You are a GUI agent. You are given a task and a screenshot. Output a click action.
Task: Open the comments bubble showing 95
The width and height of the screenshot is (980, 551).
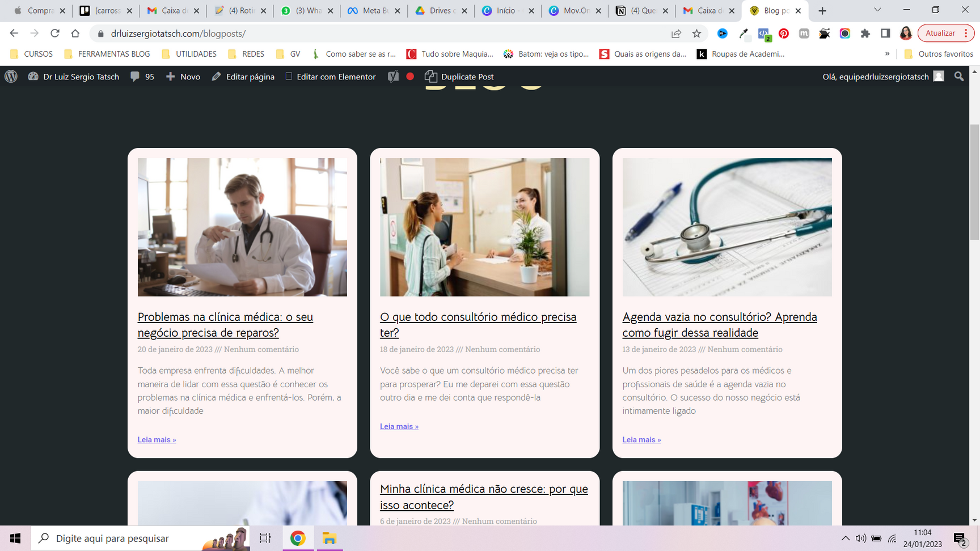click(x=142, y=77)
